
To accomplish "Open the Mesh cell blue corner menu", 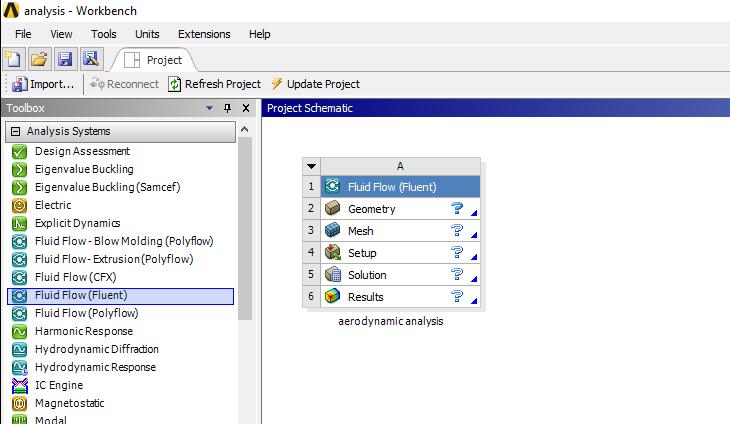I will pyautogui.click(x=474, y=235).
